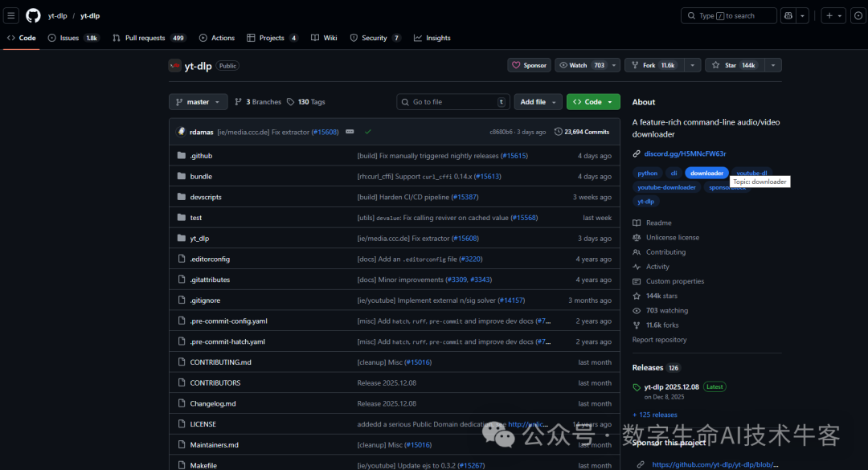
Task: View the 3 Branches link
Action: coord(258,102)
